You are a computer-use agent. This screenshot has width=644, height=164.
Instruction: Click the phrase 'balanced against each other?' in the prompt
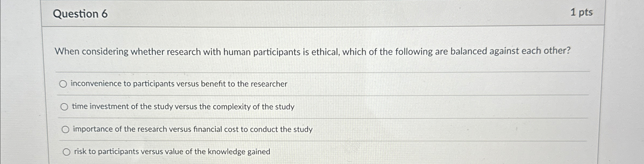(510, 51)
